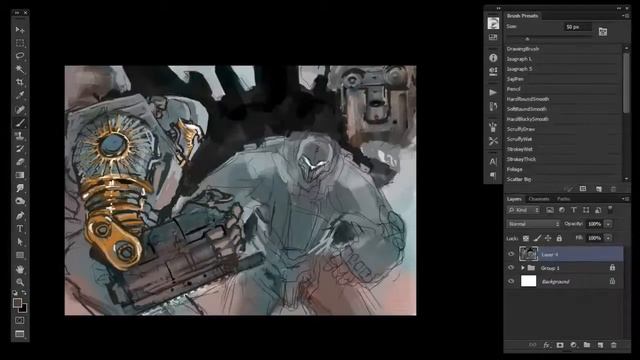This screenshot has width=640, height=360.
Task: Select the Move tool
Action: point(20,30)
